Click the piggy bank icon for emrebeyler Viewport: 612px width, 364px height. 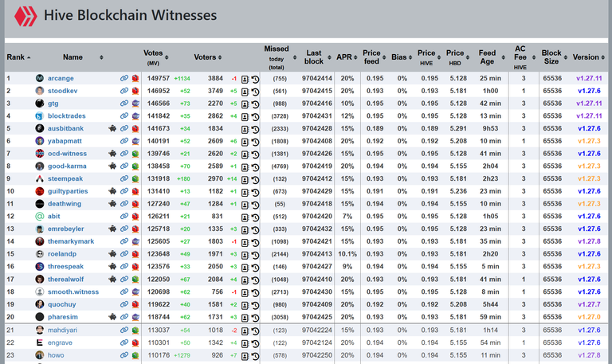[112, 229]
